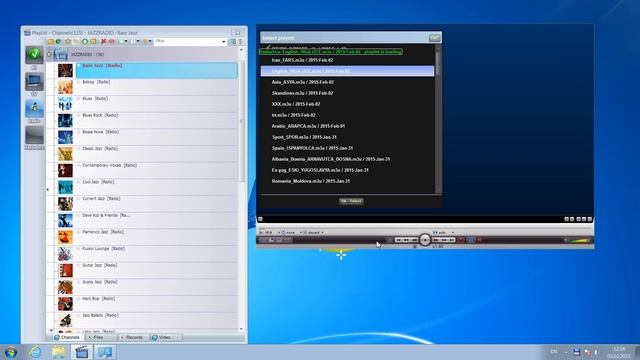Open Internet Explorer from the taskbar
This screenshot has width=640, height=360.
pos(35,352)
